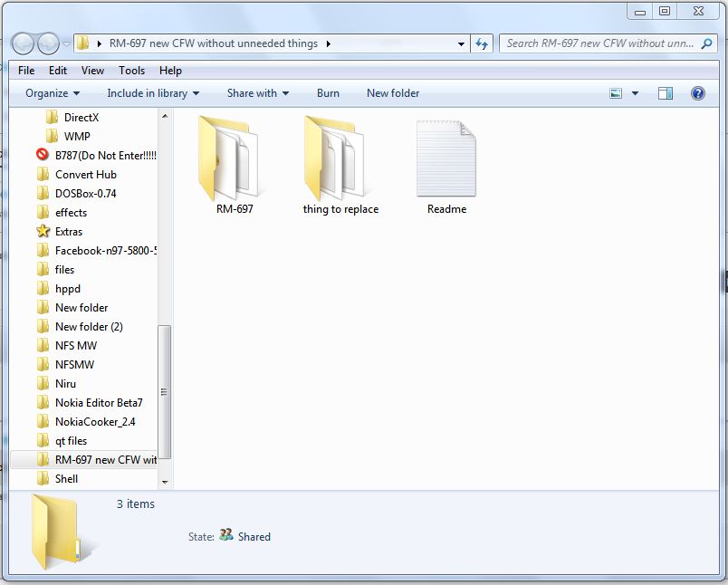Click the DirectX folder icon in tree
This screenshot has width=728, height=585.
pyautogui.click(x=52, y=117)
